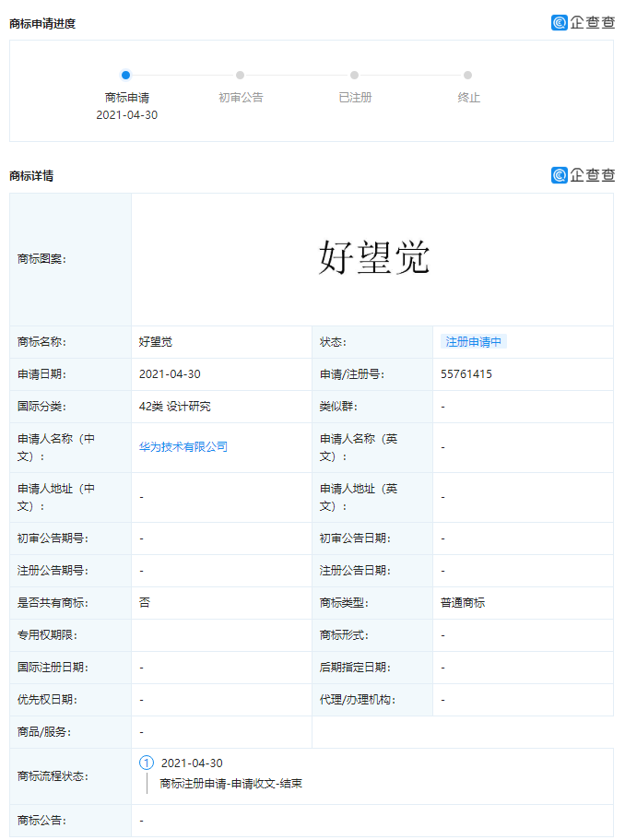Open the 华为技术有限公司 applicant link
The height and width of the screenshot is (840, 625).
tap(183, 447)
